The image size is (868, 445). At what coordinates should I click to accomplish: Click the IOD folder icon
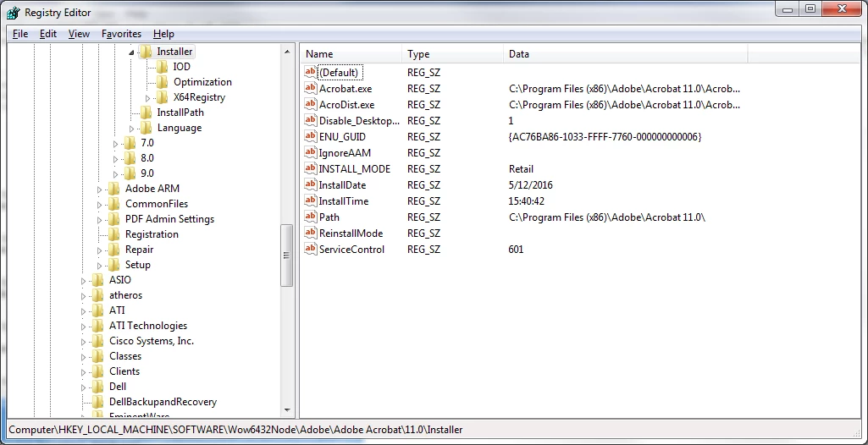pos(163,67)
